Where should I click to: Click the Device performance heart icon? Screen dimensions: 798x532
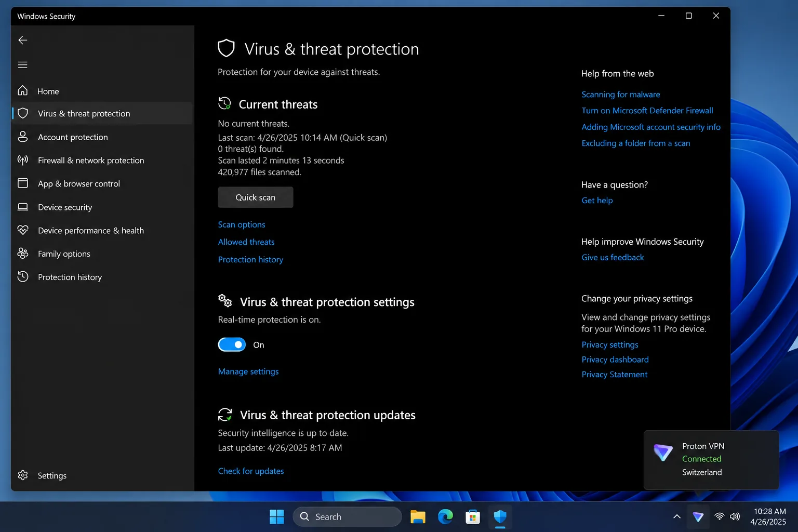(23, 230)
